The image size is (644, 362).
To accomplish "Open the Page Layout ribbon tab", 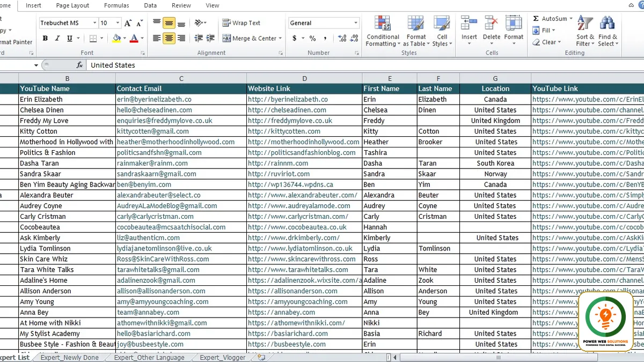I will 72,5.
